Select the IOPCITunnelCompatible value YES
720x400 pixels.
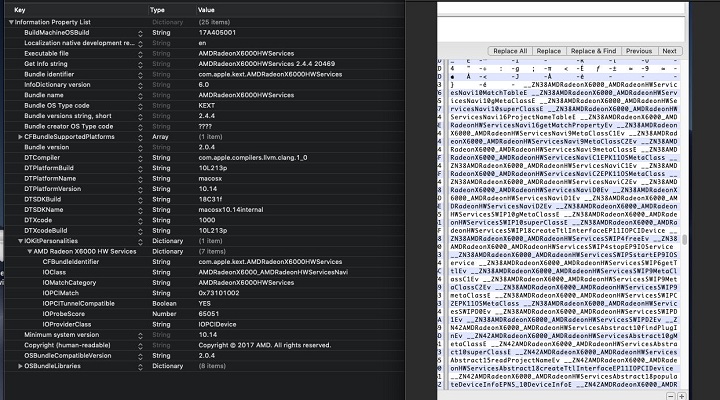click(x=205, y=304)
